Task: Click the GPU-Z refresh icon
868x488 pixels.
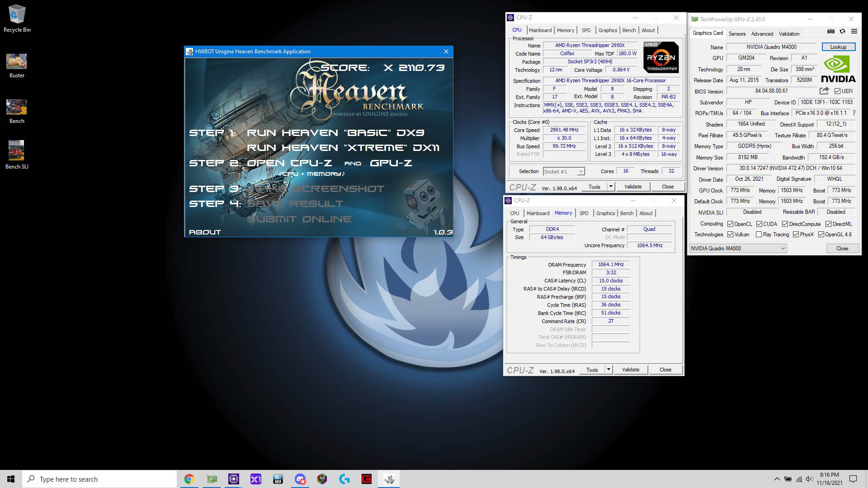Action: point(842,31)
